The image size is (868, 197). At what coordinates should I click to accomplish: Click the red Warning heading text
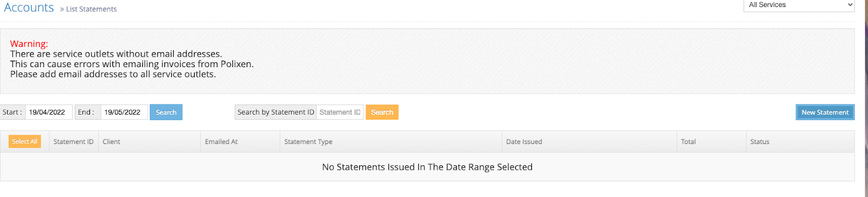(x=29, y=44)
